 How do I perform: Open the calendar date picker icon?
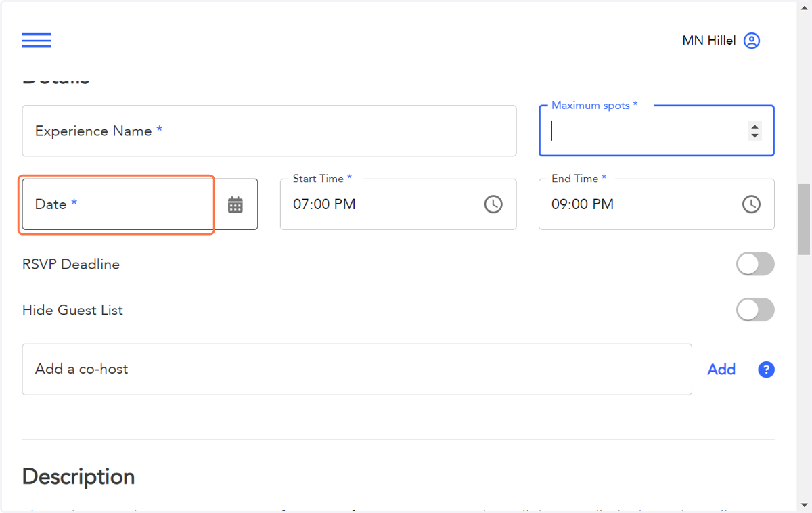235,204
